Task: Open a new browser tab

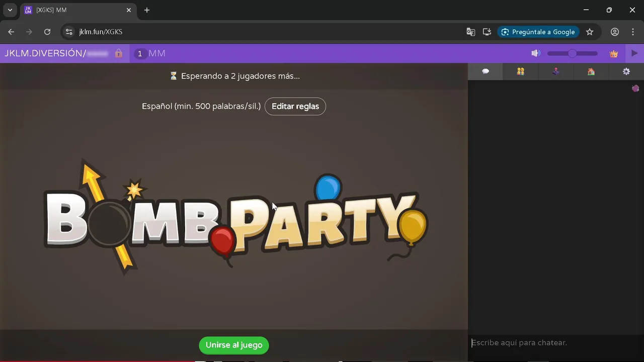Action: (x=147, y=10)
